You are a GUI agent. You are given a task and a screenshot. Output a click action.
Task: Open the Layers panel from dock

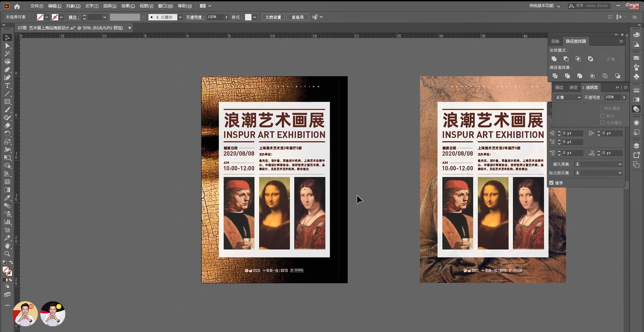tap(636, 146)
